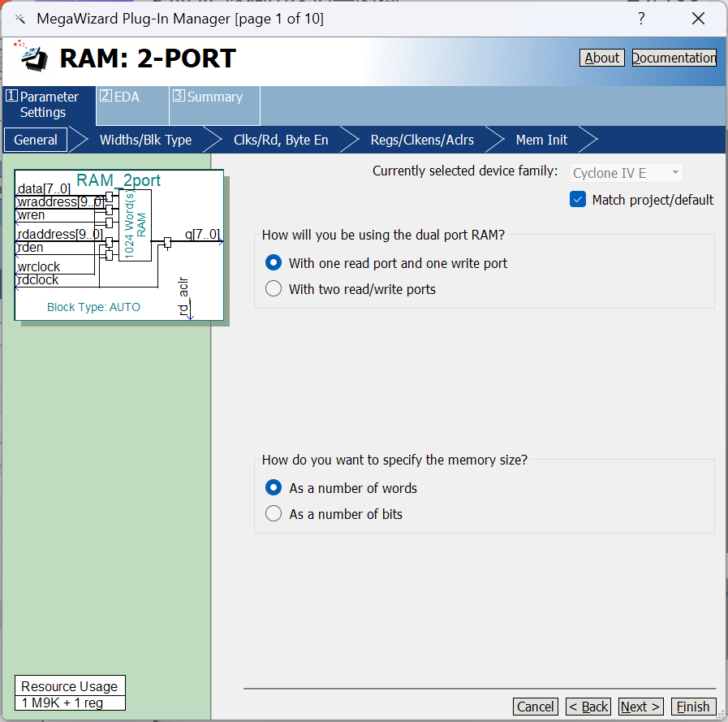The height and width of the screenshot is (722, 728).
Task: Select As a number of bits option
Action: [x=274, y=514]
